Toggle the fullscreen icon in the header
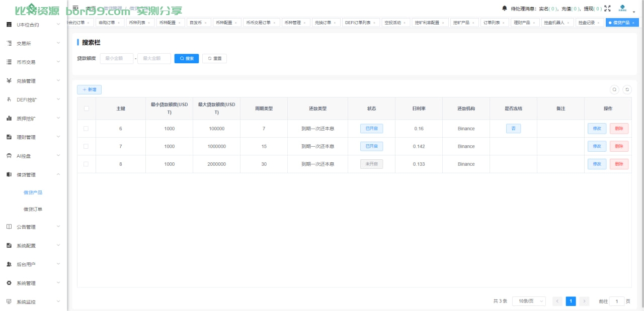644x311 pixels. pyautogui.click(x=607, y=9)
